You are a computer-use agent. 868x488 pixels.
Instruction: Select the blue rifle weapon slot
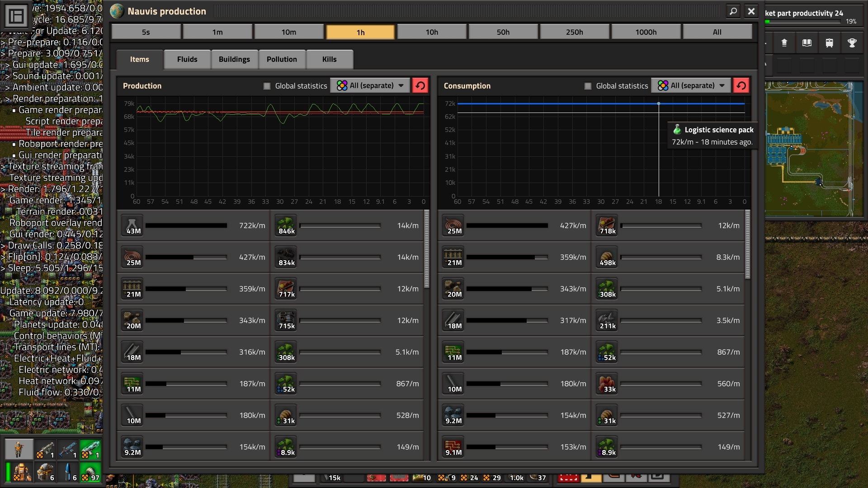[x=68, y=449]
